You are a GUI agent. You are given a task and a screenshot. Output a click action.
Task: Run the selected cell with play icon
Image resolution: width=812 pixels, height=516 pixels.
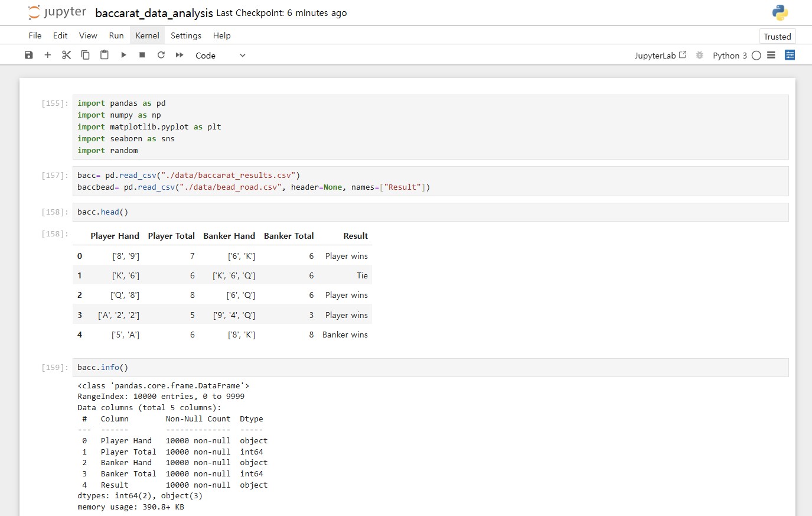point(123,55)
